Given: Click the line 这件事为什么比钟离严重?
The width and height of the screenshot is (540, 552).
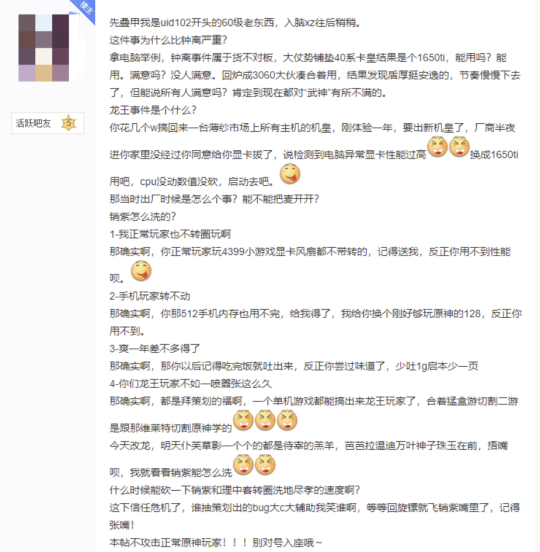Looking at the screenshot, I should pos(168,40).
